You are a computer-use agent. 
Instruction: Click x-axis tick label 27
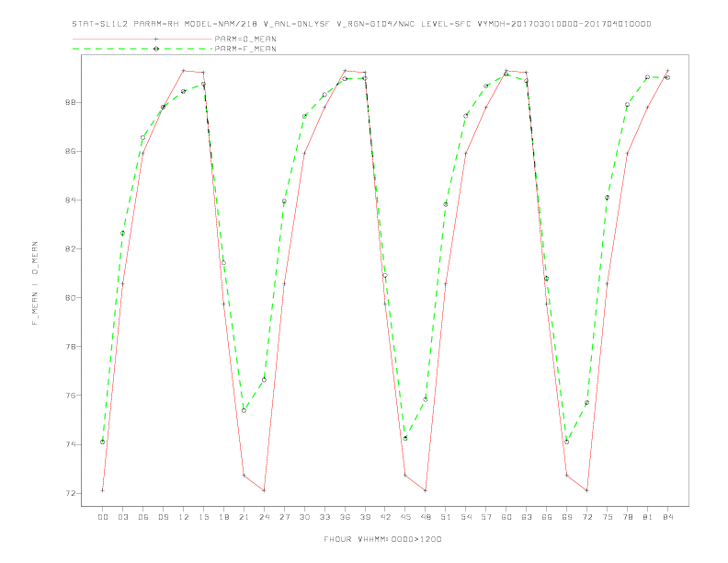[x=284, y=517]
